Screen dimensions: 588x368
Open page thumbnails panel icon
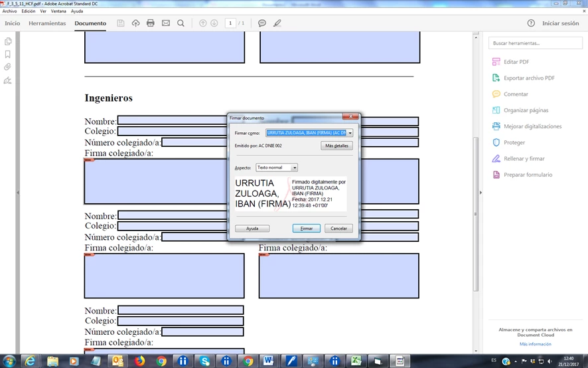pos(8,41)
